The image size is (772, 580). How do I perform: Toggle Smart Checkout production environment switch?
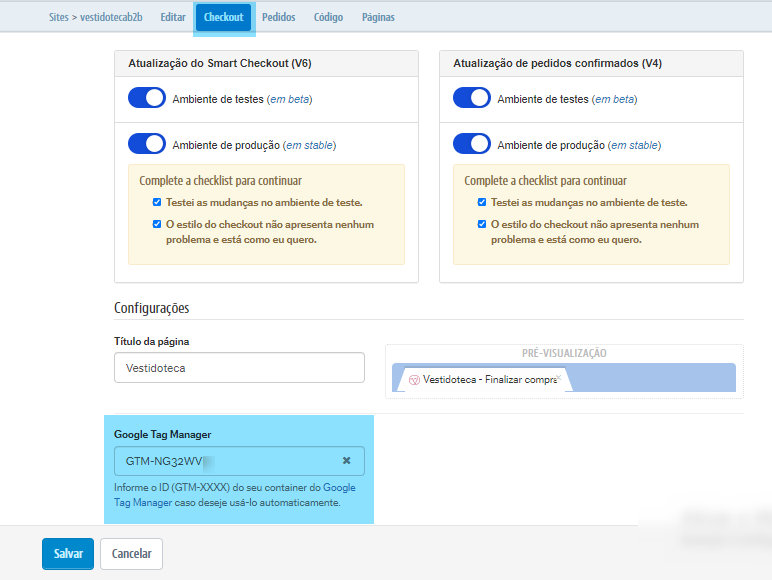pos(147,144)
